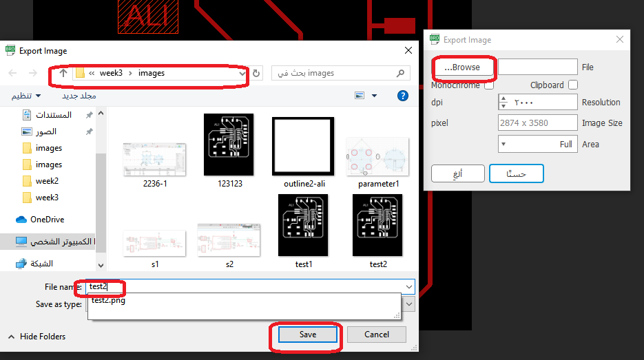Click Browse in small Export Image dialog
This screenshot has height=360, width=644.
point(462,67)
